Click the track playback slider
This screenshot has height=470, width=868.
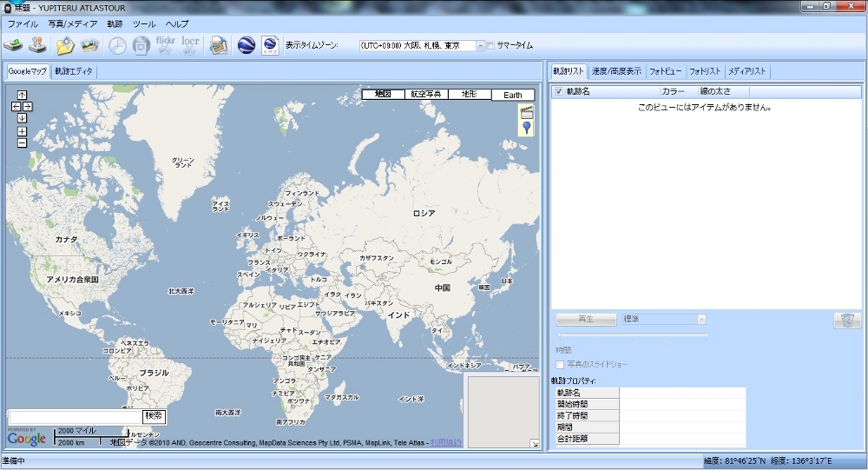[x=632, y=335]
